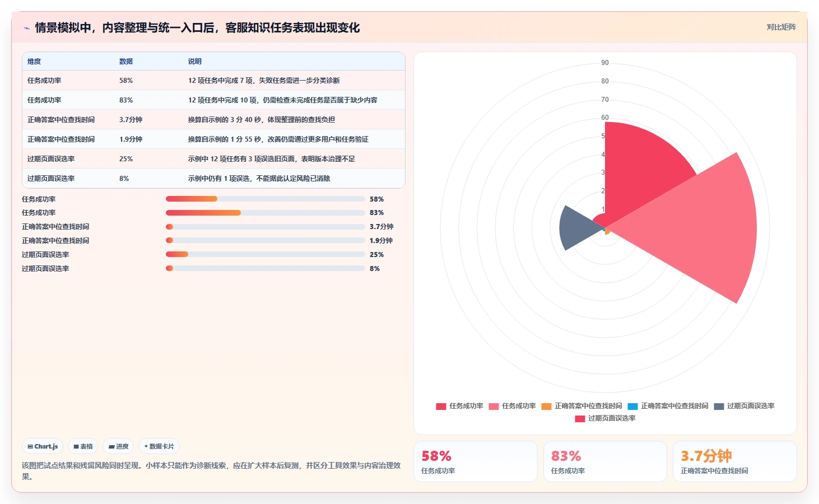Toggle the orange 正确答案中位查找时间 legend swatch
Image resolution: width=819 pixels, height=504 pixels.
(x=546, y=406)
